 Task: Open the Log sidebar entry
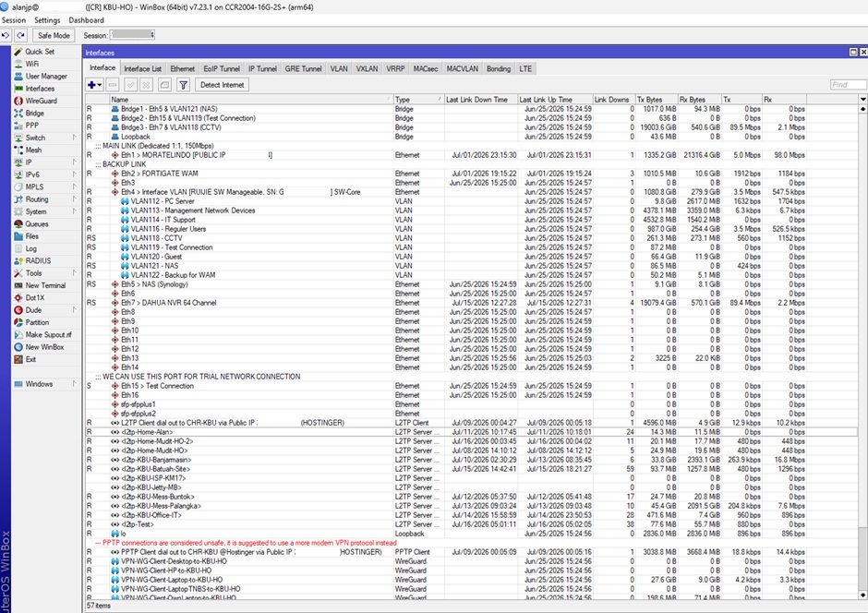click(31, 248)
